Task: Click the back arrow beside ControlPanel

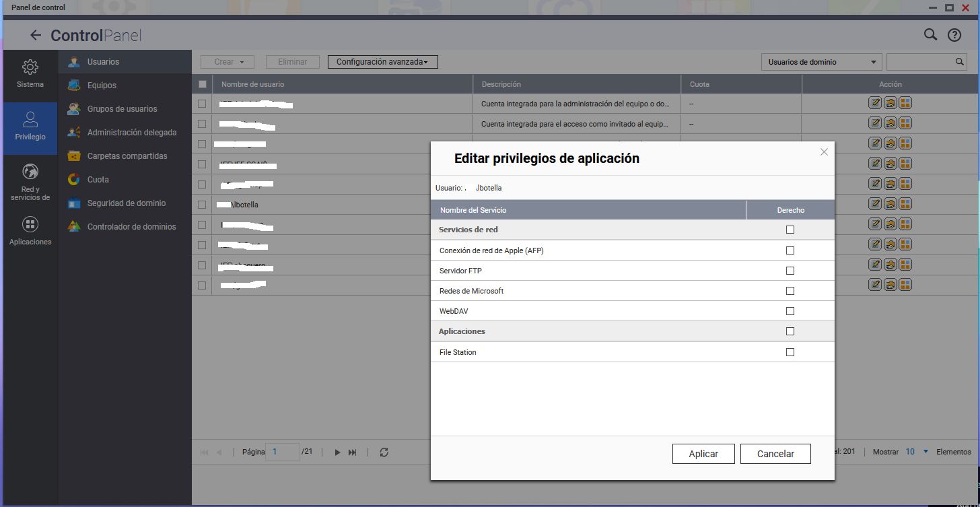Action: tap(36, 36)
